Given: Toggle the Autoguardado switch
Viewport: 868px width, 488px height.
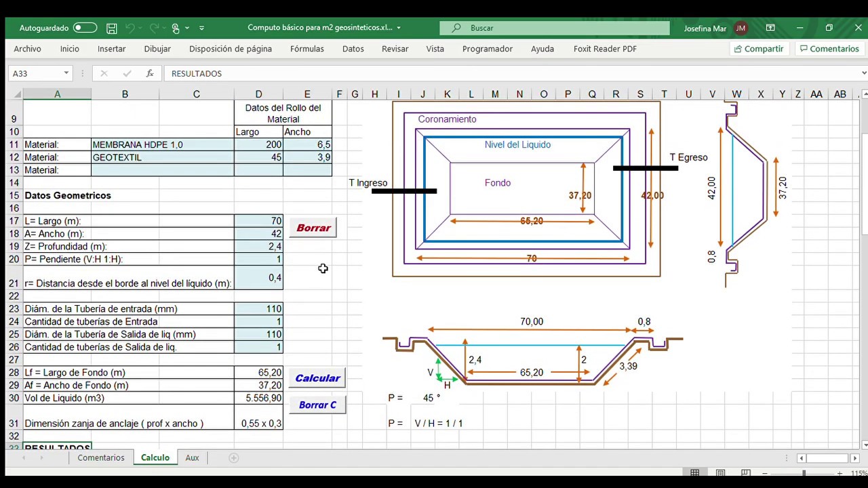Looking at the screenshot, I should 85,28.
